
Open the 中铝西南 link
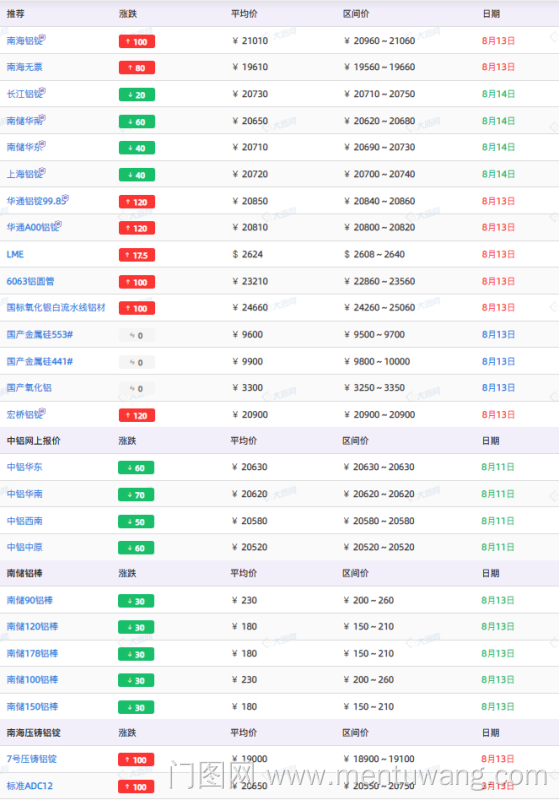(x=24, y=521)
